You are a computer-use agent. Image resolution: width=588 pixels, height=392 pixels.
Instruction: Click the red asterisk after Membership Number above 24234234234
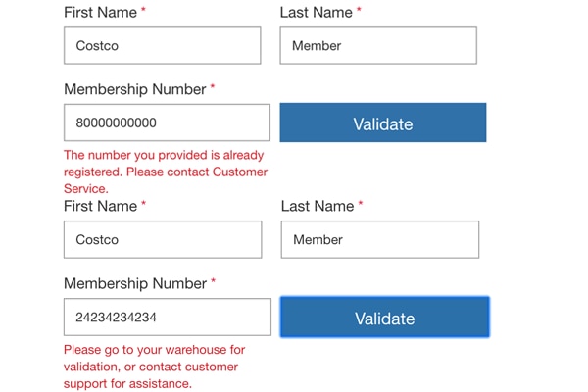213,281
